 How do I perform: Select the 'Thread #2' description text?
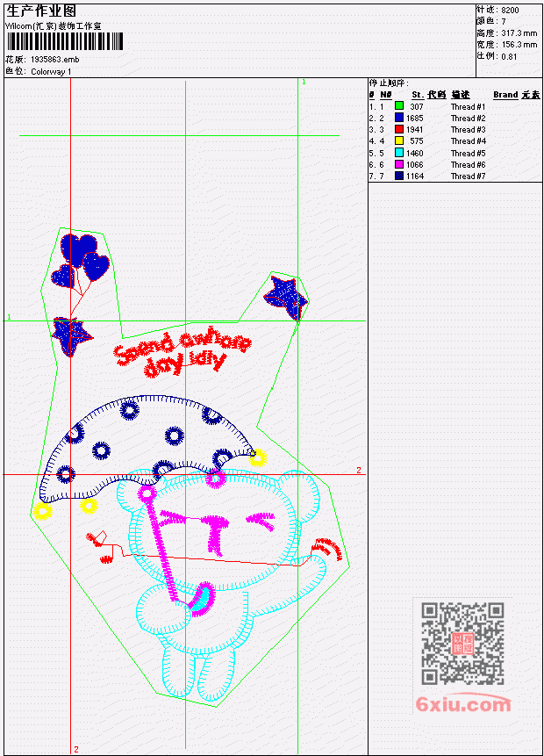point(468,119)
